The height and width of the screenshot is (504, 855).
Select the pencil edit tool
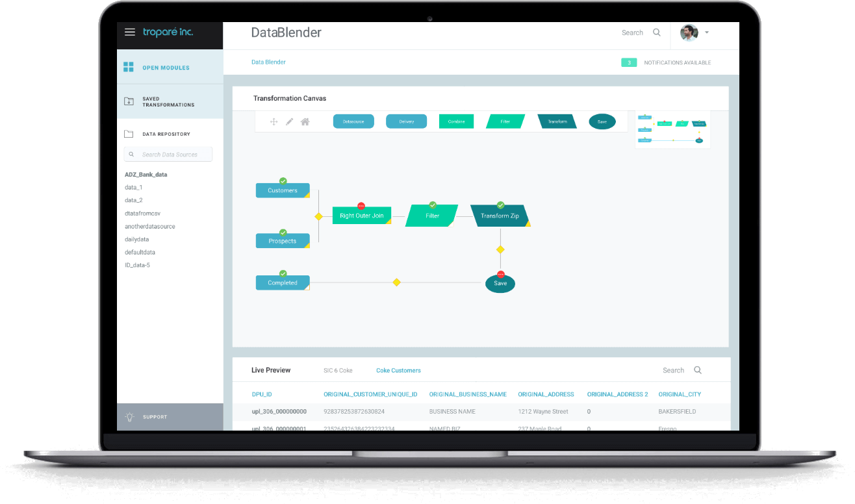coord(290,121)
